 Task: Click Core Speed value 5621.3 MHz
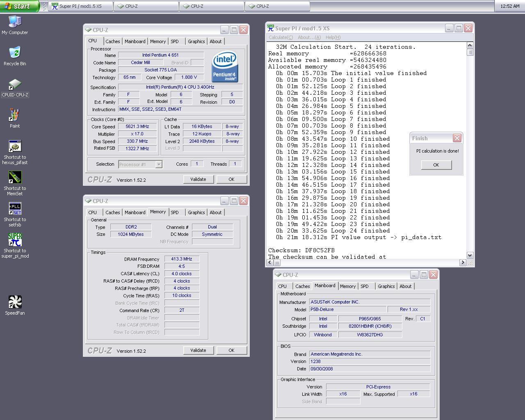(137, 127)
